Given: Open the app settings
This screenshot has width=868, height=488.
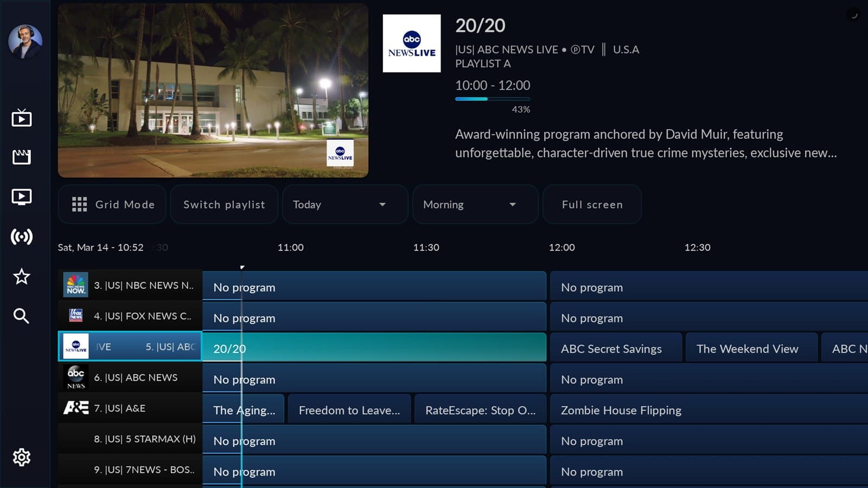Looking at the screenshot, I should coord(22,458).
